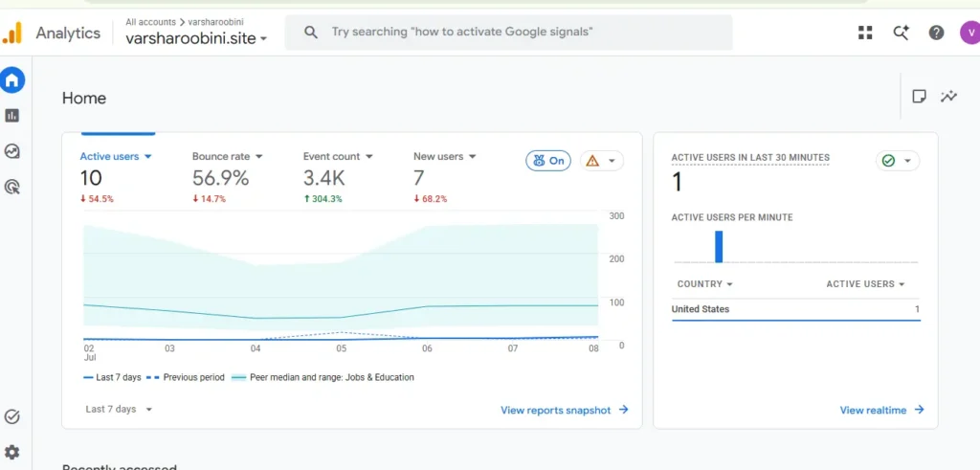This screenshot has height=470, width=980.
Task: Open the search insights sparkle icon
Action: click(901, 33)
